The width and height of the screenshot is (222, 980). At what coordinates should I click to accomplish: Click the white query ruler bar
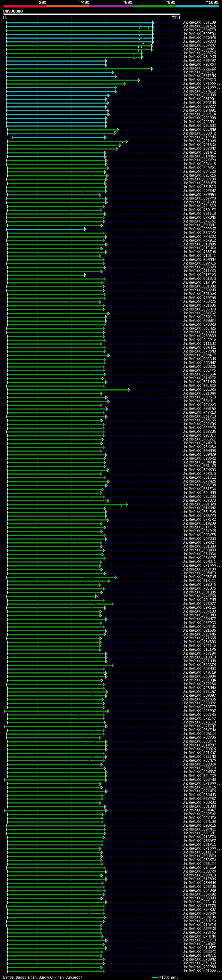(x=92, y=15)
